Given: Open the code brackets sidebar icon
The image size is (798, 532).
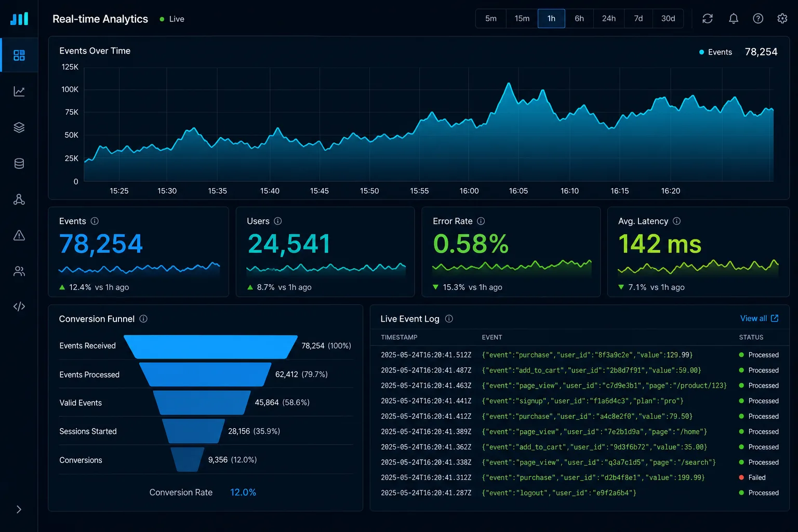Looking at the screenshot, I should (x=19, y=307).
